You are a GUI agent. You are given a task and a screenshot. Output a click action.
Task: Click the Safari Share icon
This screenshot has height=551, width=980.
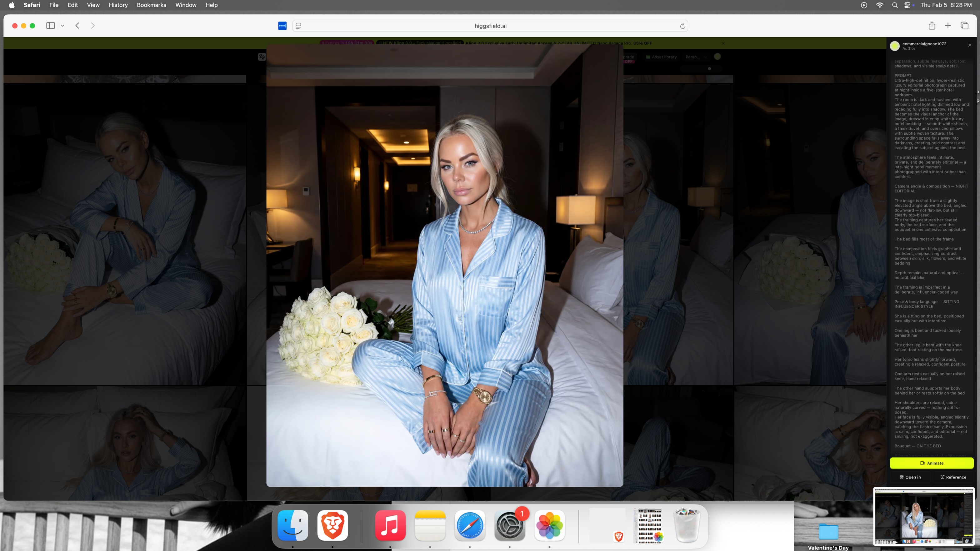coord(932,26)
